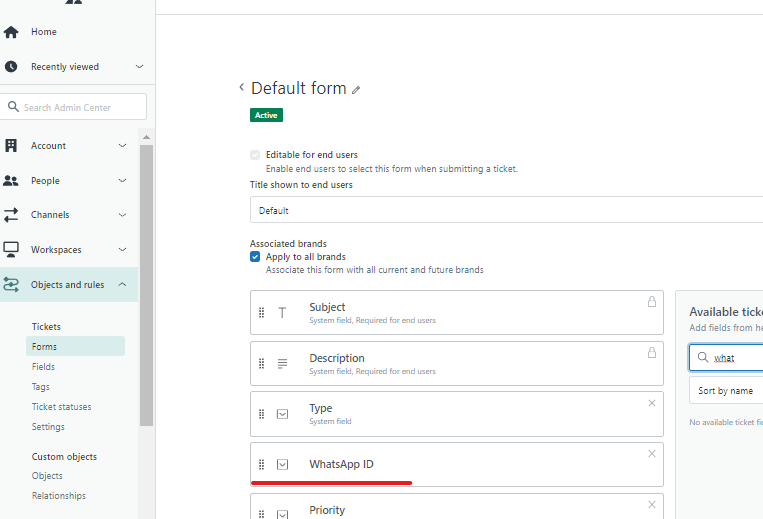Click the drag handle on Subject field
This screenshot has height=519, width=763.
[261, 313]
